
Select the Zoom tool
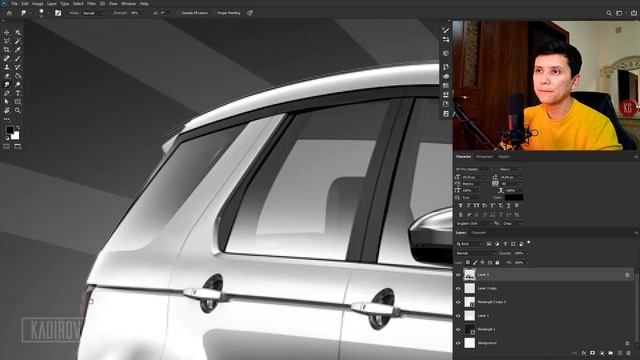(18, 110)
